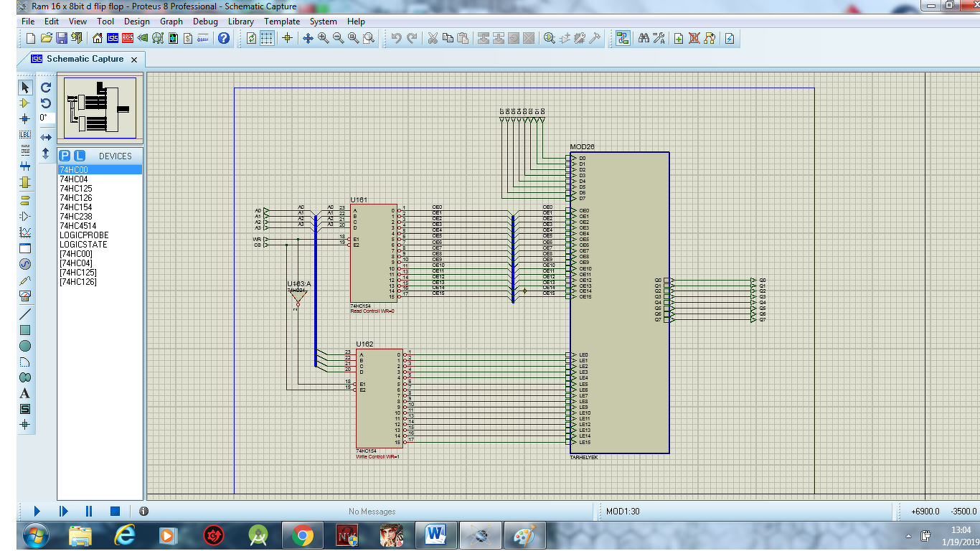Open Google Chrome from the taskbar
980x551 pixels.
click(302, 535)
